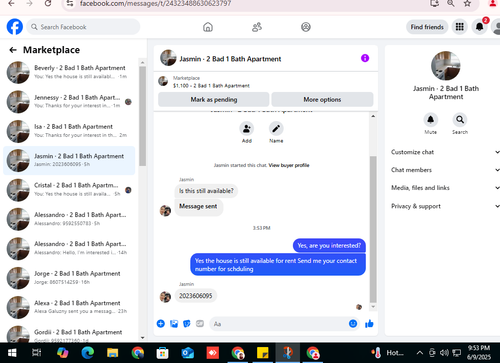Select Jasmin conversation in the list
Screen dimensions: 500x363
(69, 160)
